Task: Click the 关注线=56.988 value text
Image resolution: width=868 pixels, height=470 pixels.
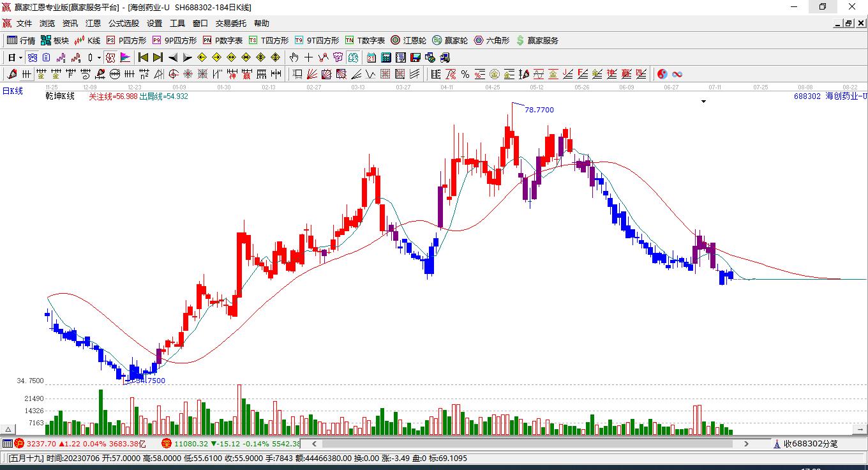Action: point(113,96)
